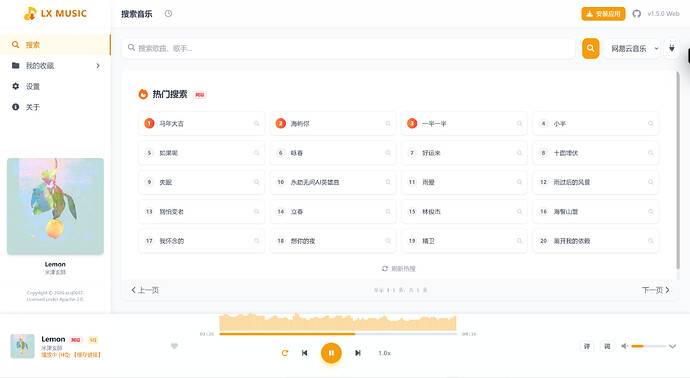
Task: Search hot item 17 我怀念的
Action: click(202, 241)
